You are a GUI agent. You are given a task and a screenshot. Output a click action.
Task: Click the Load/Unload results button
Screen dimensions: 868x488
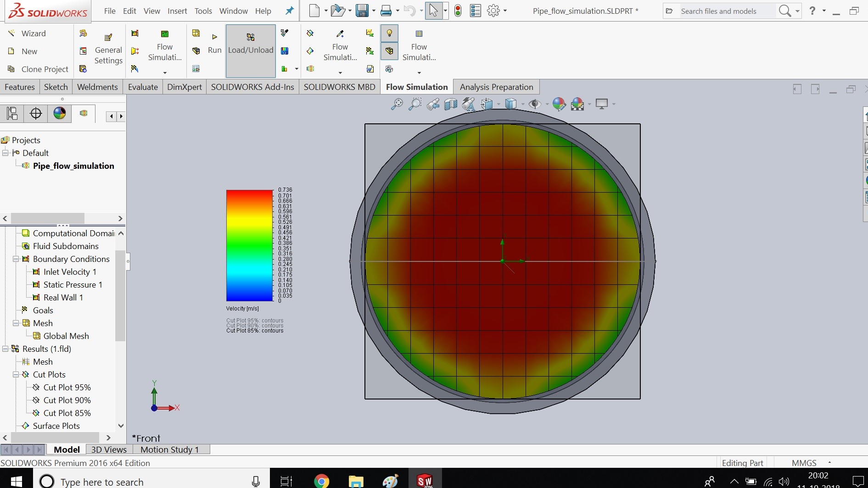pos(250,50)
